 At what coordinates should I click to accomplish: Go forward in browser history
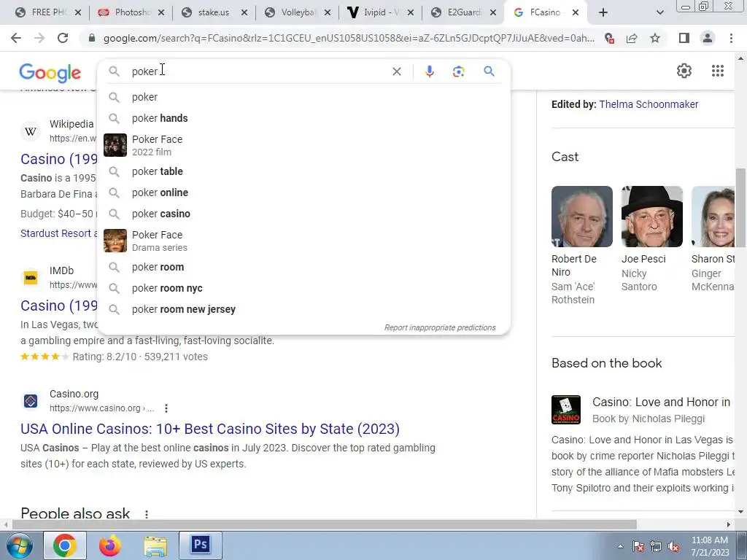(x=39, y=38)
